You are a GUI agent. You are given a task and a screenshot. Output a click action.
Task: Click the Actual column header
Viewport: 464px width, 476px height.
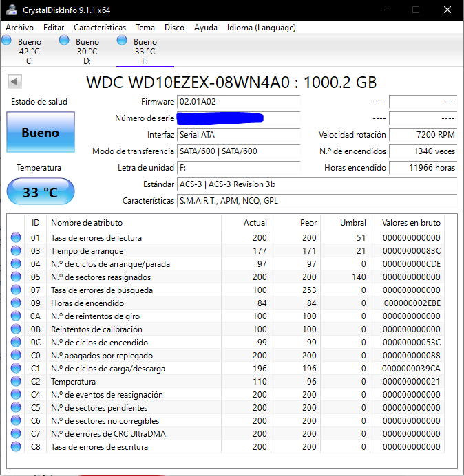(246, 222)
